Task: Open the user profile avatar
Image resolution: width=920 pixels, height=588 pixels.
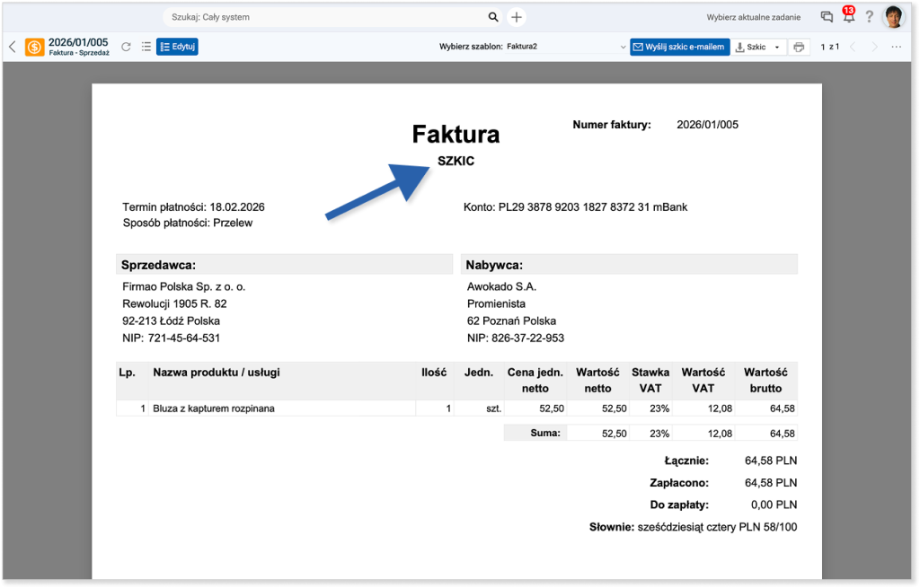Action: click(x=894, y=17)
